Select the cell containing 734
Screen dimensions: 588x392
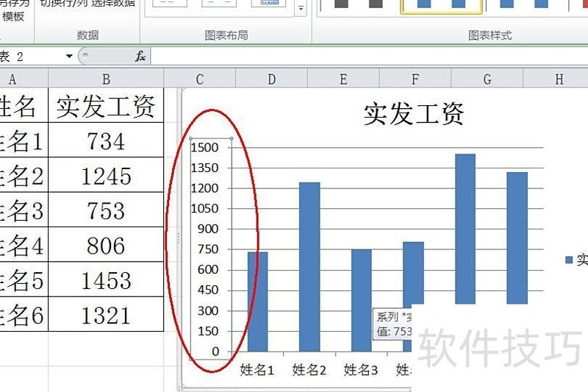pos(106,140)
